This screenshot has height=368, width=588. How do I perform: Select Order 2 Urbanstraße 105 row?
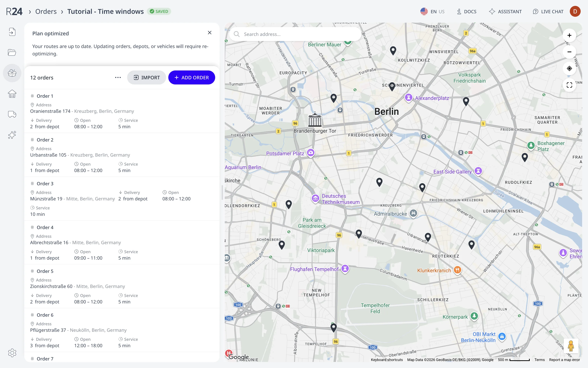tap(122, 155)
